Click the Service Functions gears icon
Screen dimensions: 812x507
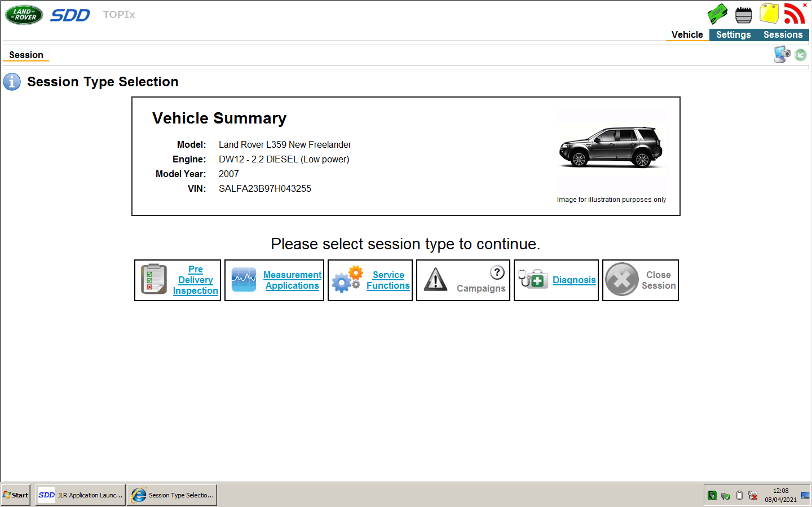[x=346, y=279]
